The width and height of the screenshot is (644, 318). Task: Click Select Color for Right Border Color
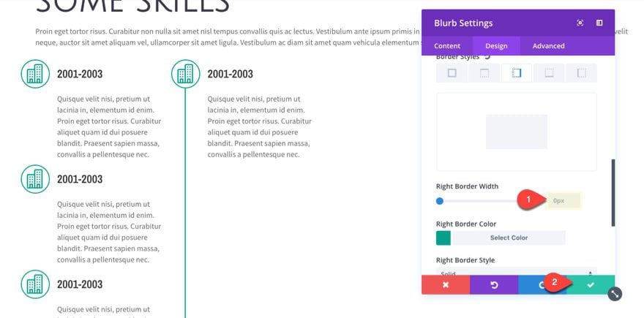[509, 238]
